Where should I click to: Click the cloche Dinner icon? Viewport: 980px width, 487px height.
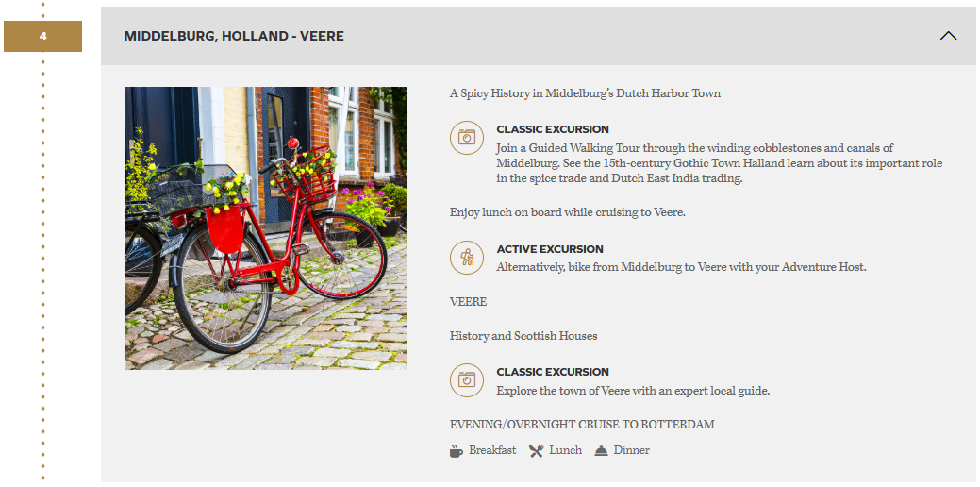point(601,451)
